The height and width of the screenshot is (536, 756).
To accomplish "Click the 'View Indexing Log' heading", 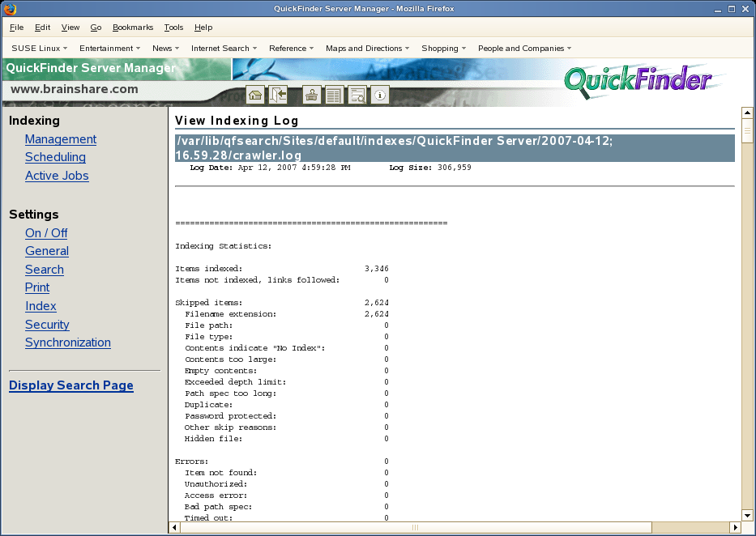I will [237, 121].
